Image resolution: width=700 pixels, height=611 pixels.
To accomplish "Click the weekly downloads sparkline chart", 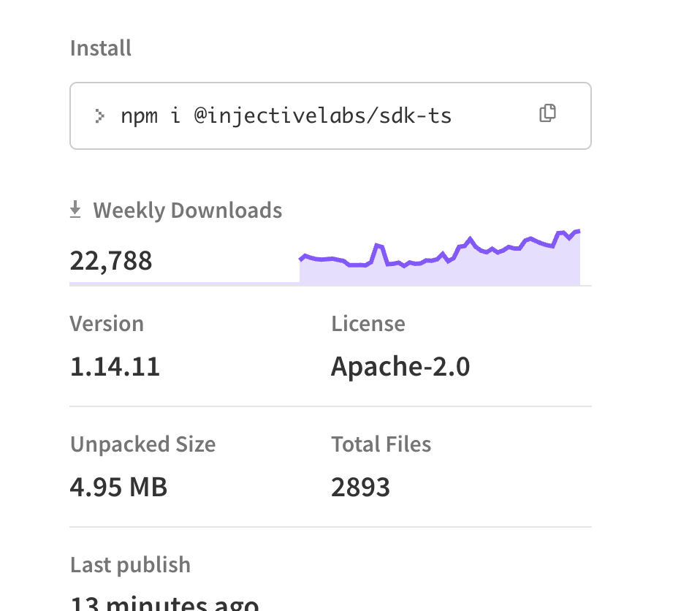I will tap(440, 257).
